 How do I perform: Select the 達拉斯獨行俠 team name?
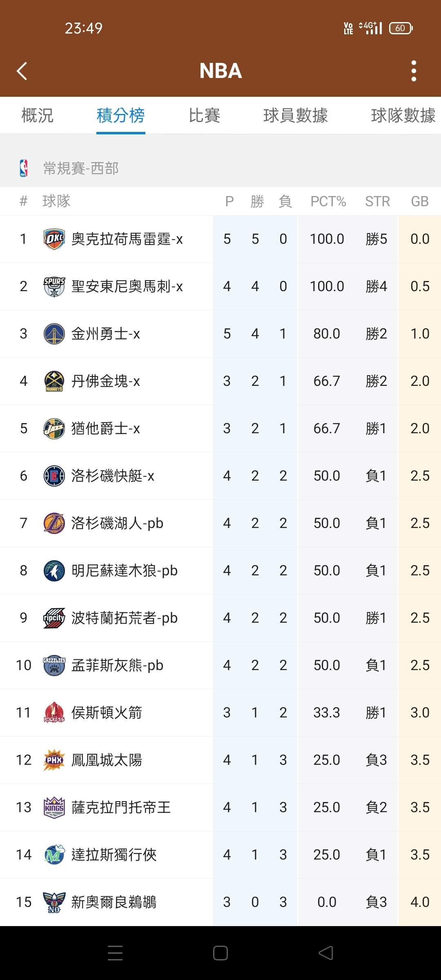(114, 855)
